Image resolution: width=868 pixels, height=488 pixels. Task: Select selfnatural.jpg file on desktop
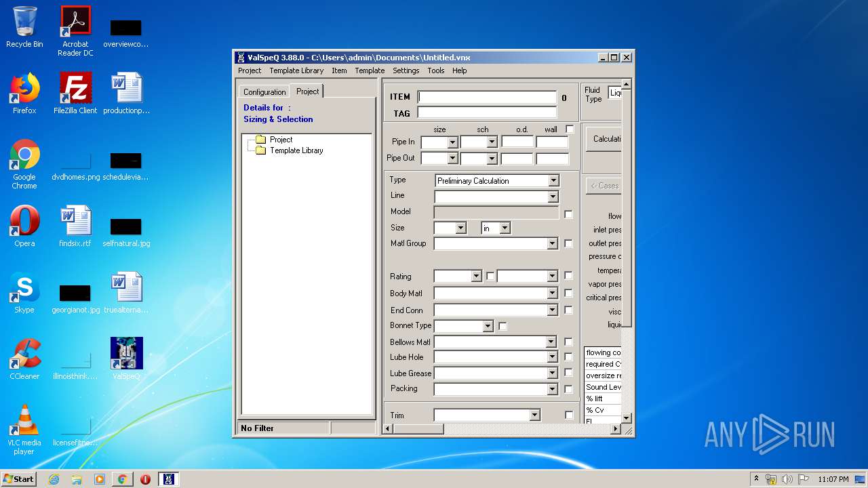click(x=126, y=232)
